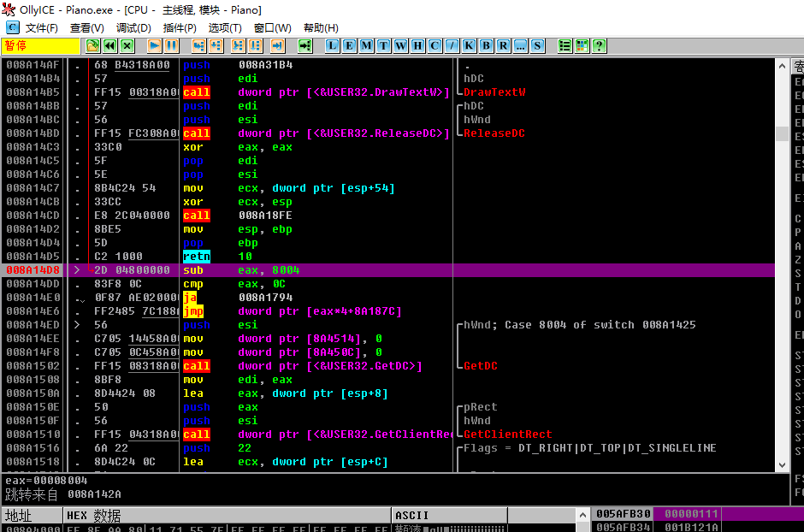Open the 窗口(W) menu

272,27
